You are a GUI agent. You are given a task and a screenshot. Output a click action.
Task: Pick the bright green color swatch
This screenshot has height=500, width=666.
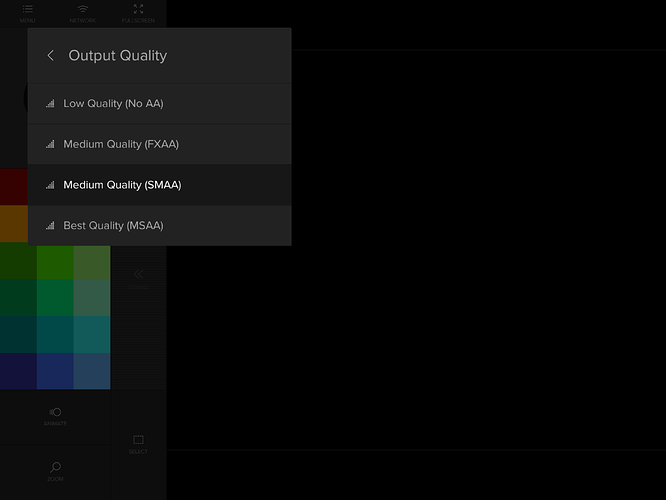point(55,262)
